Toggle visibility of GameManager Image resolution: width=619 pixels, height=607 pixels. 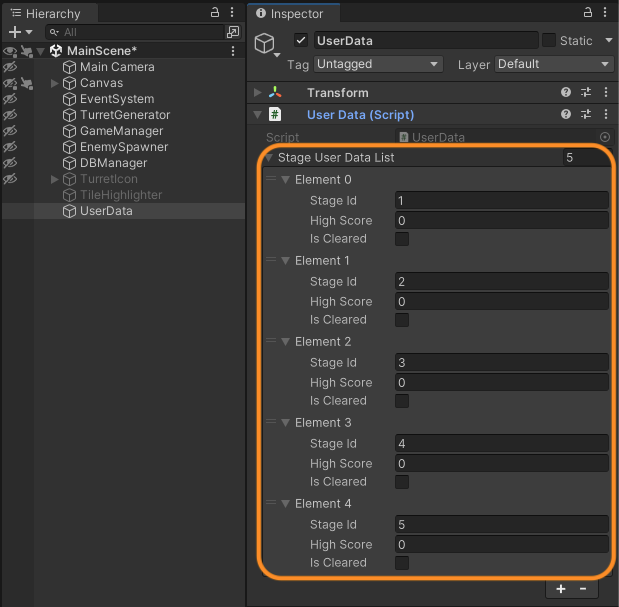click(x=10, y=131)
